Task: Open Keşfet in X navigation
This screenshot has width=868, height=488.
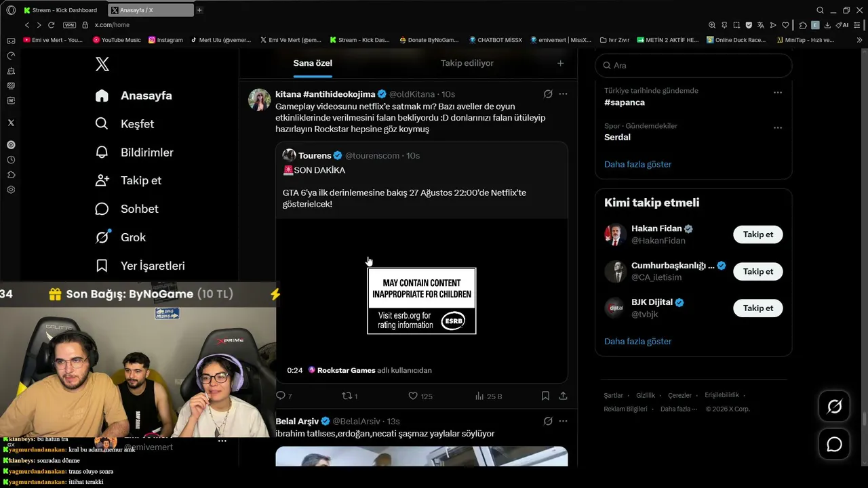Action: click(125, 124)
